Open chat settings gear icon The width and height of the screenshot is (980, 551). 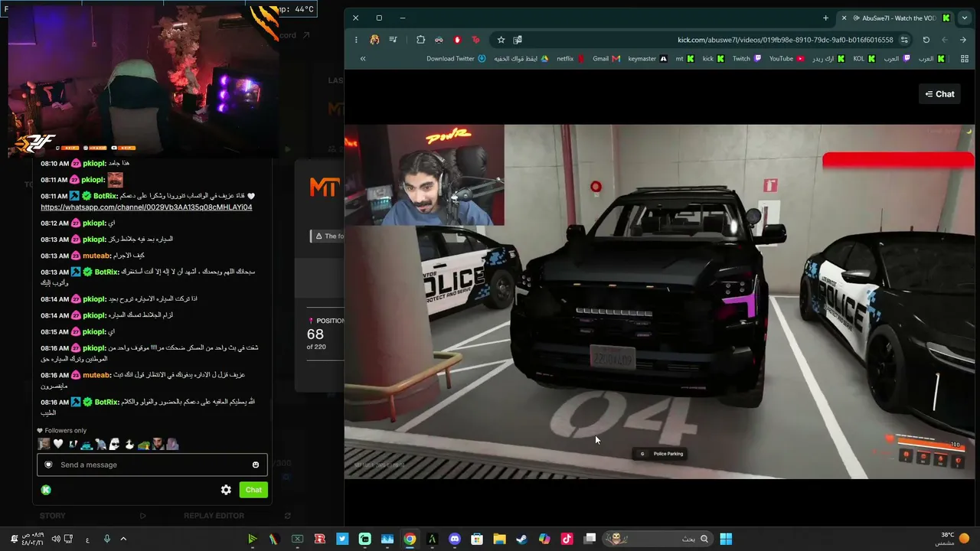click(226, 490)
